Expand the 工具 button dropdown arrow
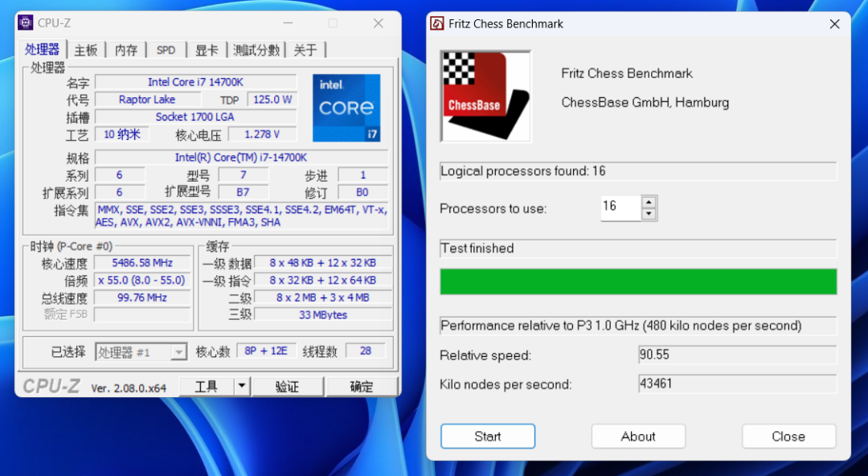 click(x=242, y=386)
